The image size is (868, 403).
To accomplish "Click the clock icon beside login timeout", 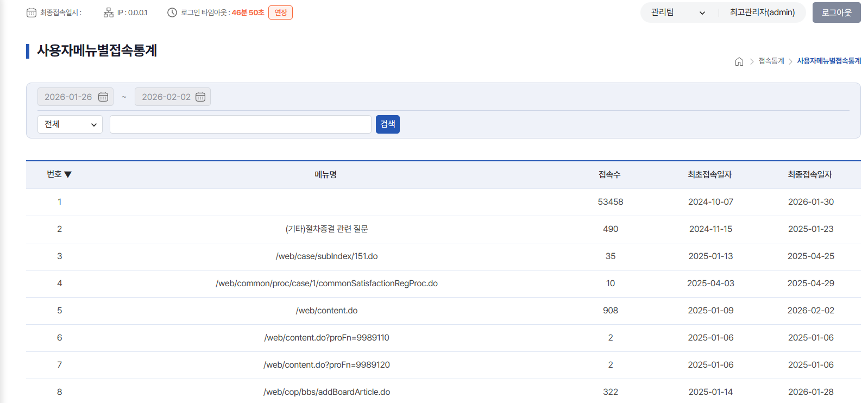I will 172,12.
